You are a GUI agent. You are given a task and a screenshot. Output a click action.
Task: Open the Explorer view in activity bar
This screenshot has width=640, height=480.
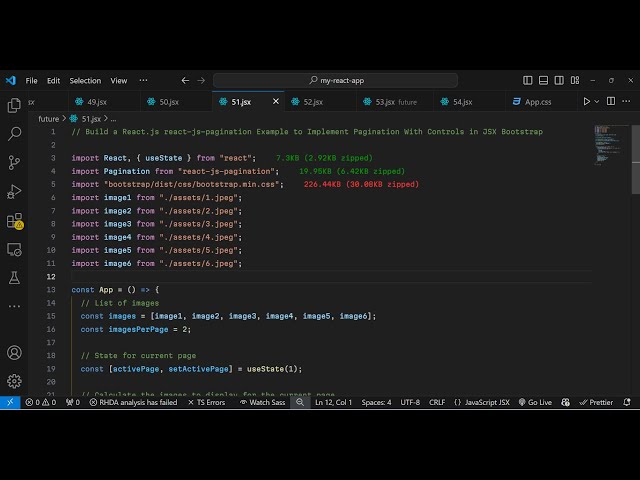point(14,105)
